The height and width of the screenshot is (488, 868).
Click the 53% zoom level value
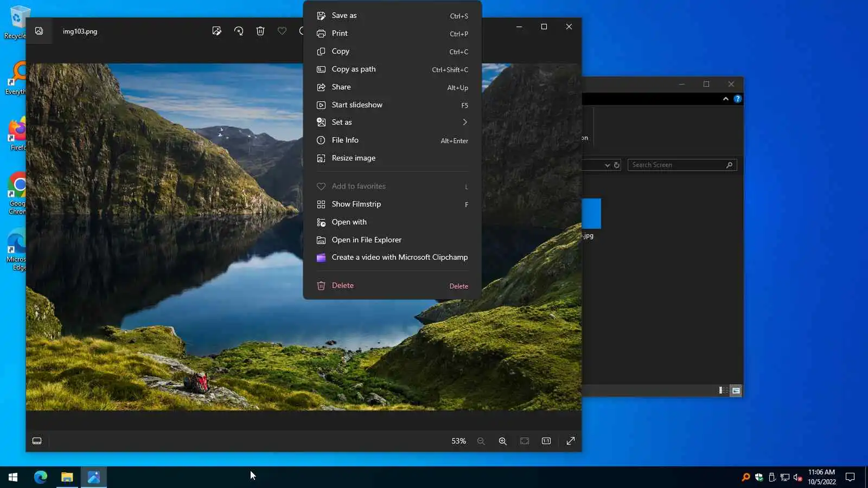(458, 441)
